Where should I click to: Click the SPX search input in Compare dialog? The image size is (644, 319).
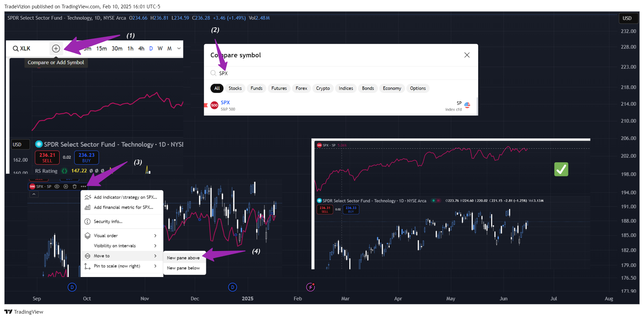click(341, 73)
